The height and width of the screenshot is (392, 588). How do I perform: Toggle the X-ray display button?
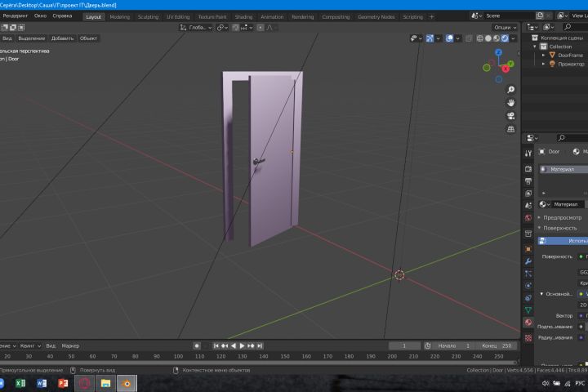point(469,38)
